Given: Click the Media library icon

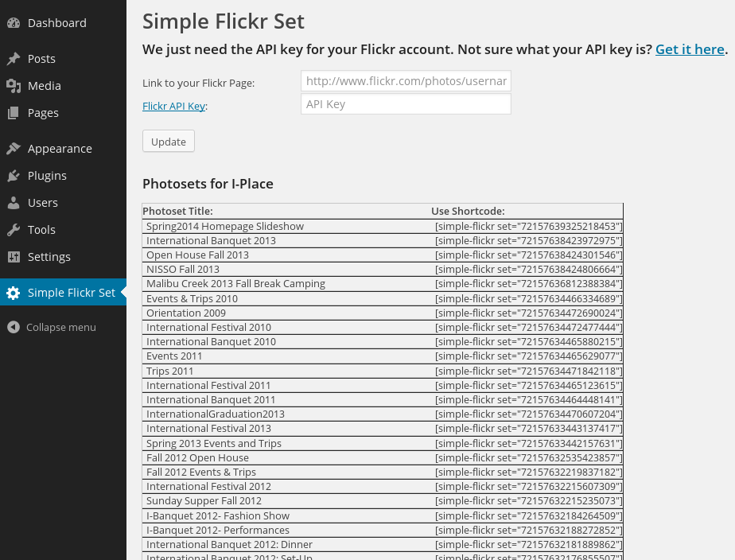Looking at the screenshot, I should tap(14, 86).
